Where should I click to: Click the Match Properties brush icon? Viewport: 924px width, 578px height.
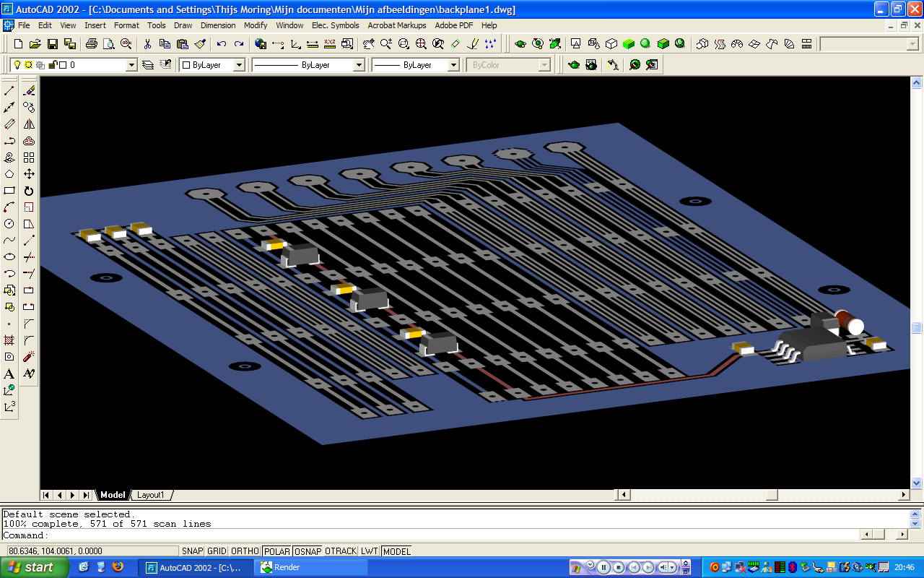pos(201,44)
